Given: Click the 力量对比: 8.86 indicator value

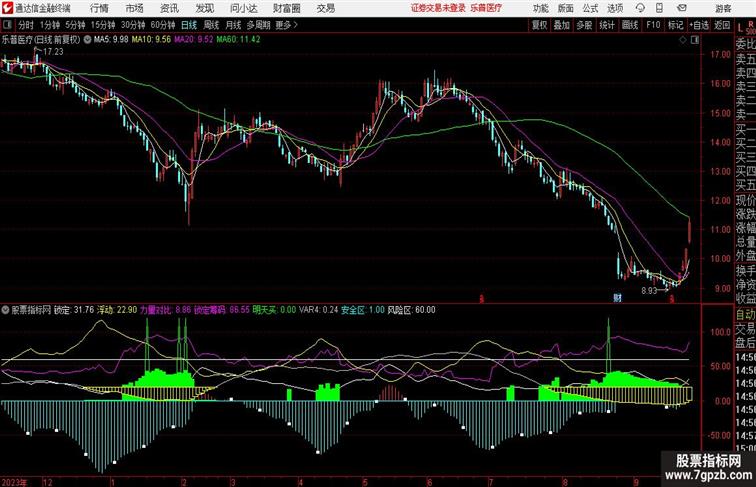Looking at the screenshot, I should [x=165, y=310].
